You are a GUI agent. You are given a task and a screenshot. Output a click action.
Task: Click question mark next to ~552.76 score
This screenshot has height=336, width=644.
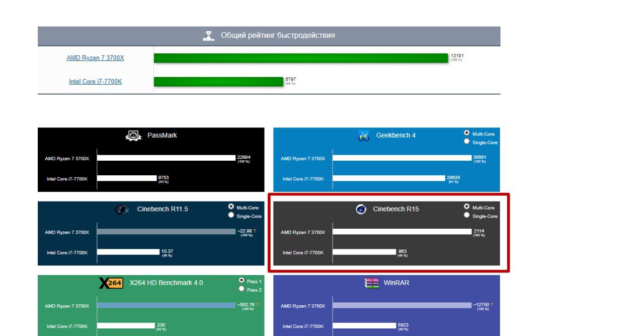(258, 304)
